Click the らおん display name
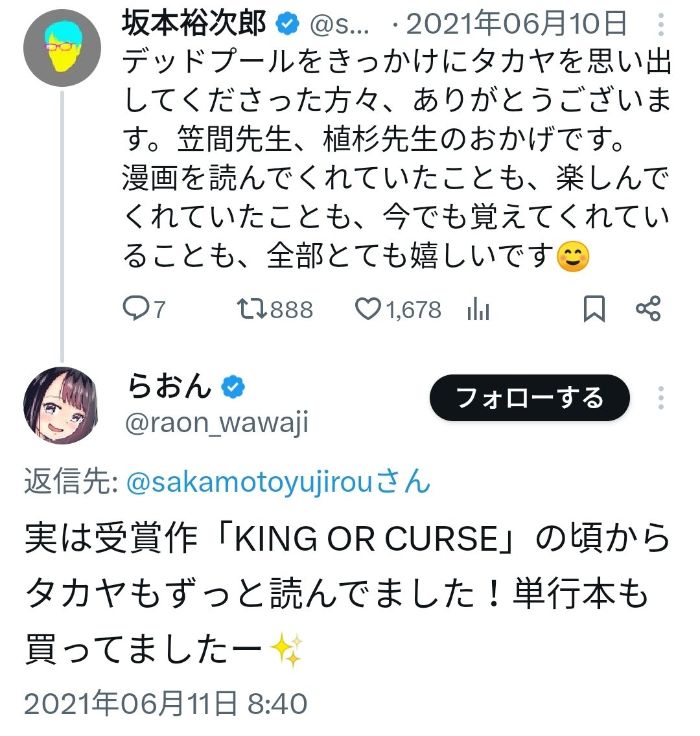Image resolution: width=700 pixels, height=736 pixels. (170, 387)
